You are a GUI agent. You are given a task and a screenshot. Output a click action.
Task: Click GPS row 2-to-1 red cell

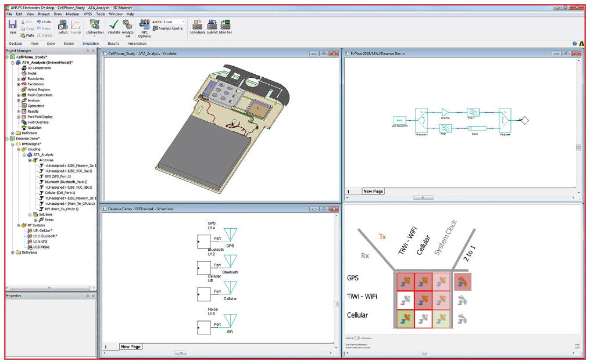pyautogui.click(x=463, y=282)
